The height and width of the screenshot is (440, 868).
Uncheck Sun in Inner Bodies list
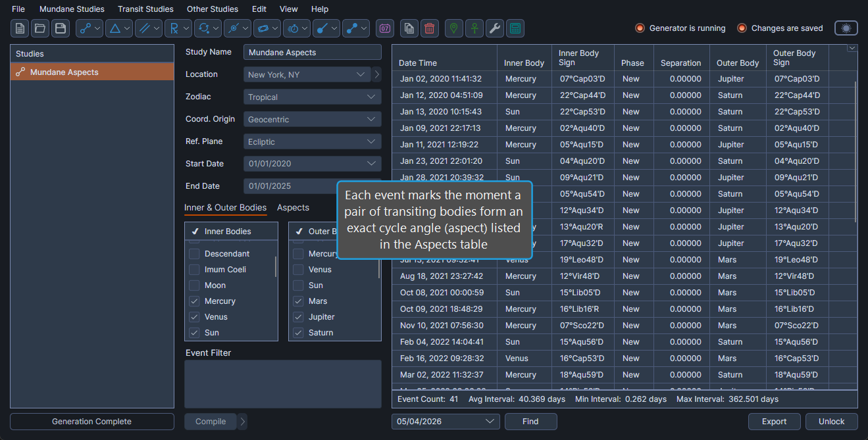point(194,333)
